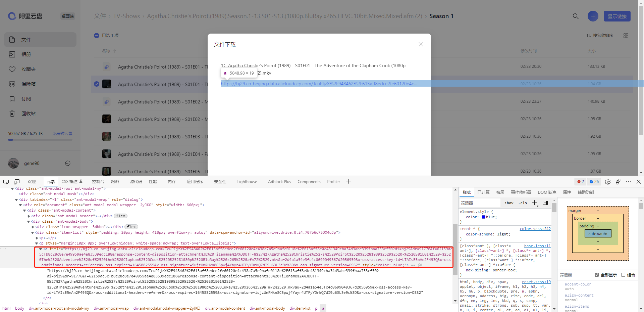
Task: Open 收藏夹 favorites in sidebar
Action: (40, 69)
